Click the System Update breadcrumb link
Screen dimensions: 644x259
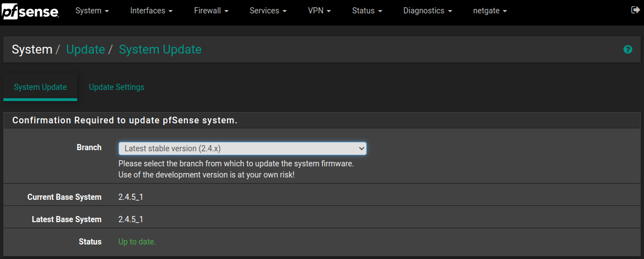tap(160, 50)
